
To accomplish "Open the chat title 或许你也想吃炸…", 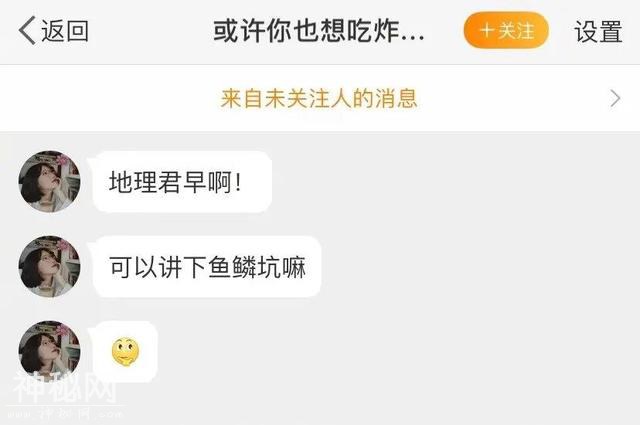I will click(x=319, y=31).
